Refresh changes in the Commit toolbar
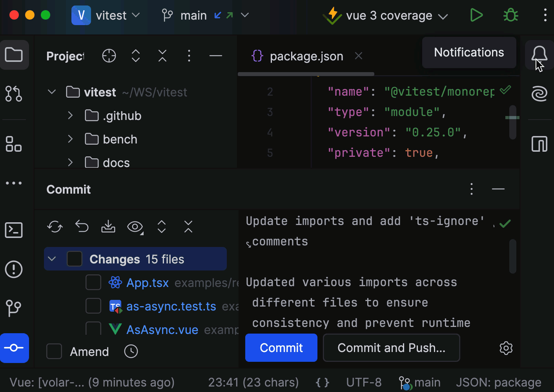554x392 pixels. pos(55,227)
